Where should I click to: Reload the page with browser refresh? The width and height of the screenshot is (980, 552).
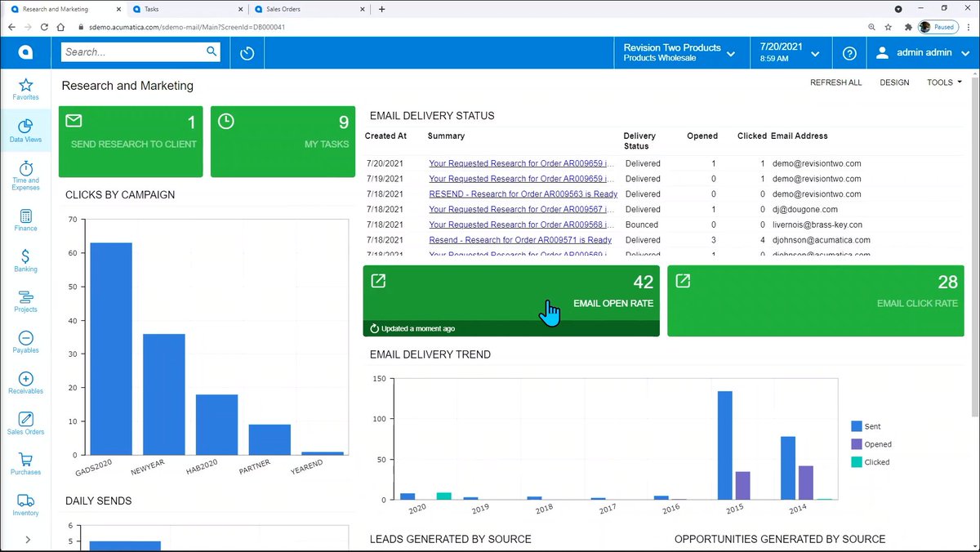click(x=44, y=26)
